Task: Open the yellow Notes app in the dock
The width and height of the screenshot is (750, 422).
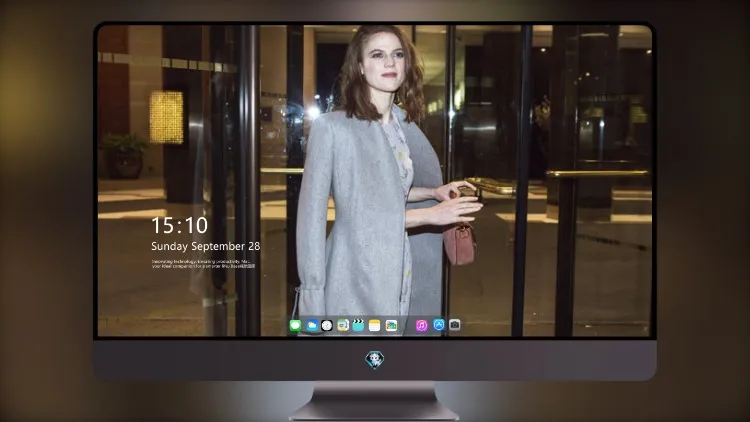Action: (x=375, y=326)
